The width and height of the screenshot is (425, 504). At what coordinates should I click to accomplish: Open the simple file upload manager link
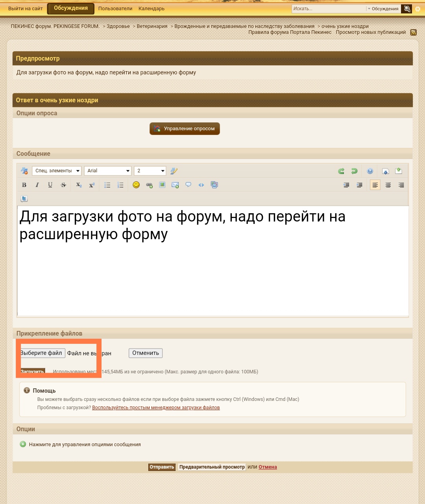pos(156,408)
